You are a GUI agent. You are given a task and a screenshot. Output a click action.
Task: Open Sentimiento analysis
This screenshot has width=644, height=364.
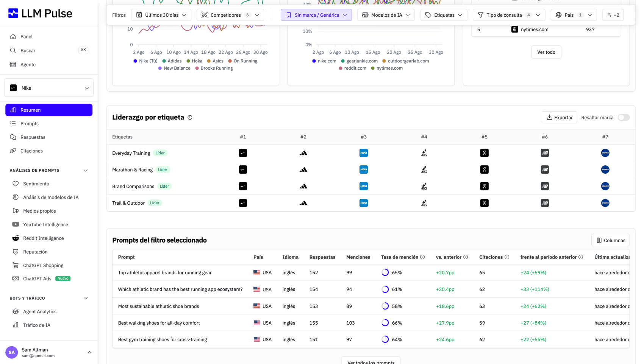[49, 184]
